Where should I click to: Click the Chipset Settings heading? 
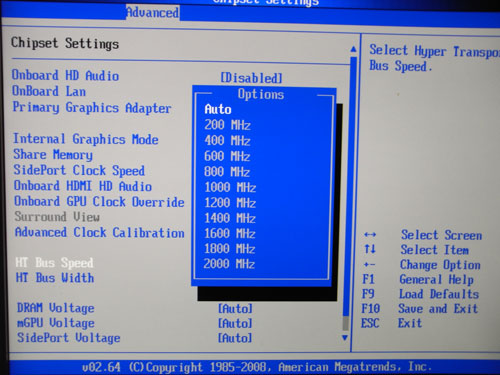65,43
